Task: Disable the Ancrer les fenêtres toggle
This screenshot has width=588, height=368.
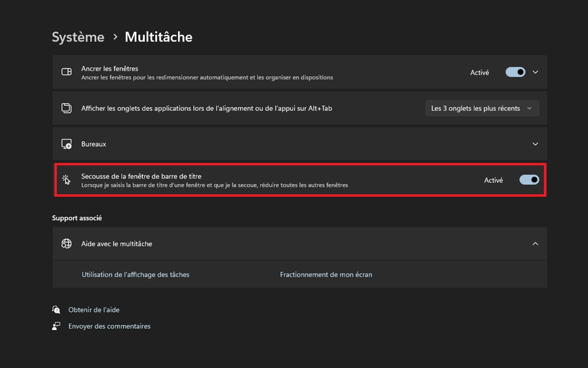Action: [515, 72]
